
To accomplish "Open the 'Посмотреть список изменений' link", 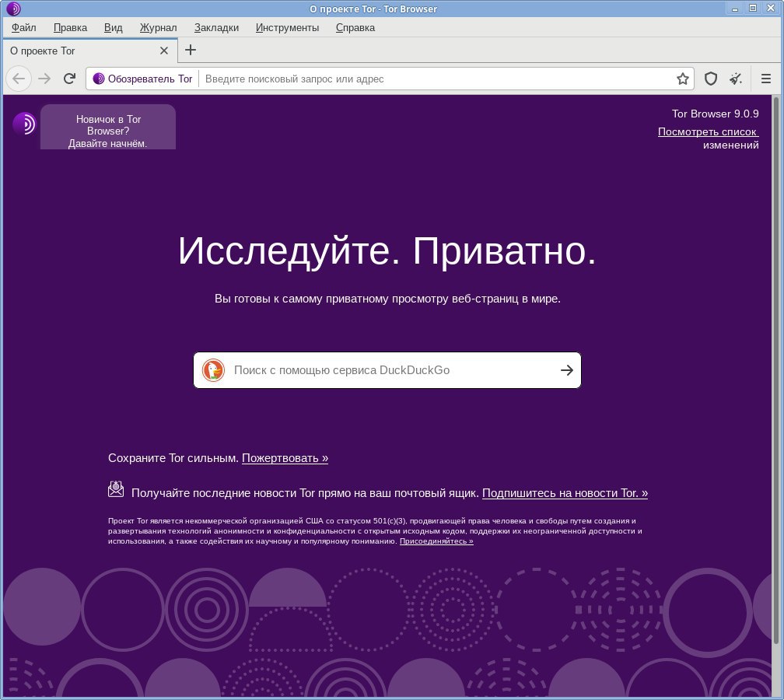I will pyautogui.click(x=708, y=138).
